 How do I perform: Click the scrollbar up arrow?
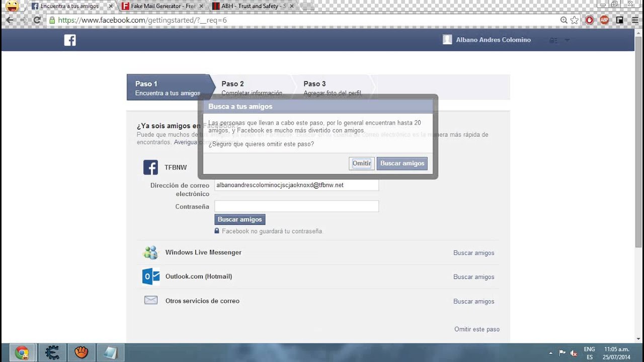coord(639,34)
